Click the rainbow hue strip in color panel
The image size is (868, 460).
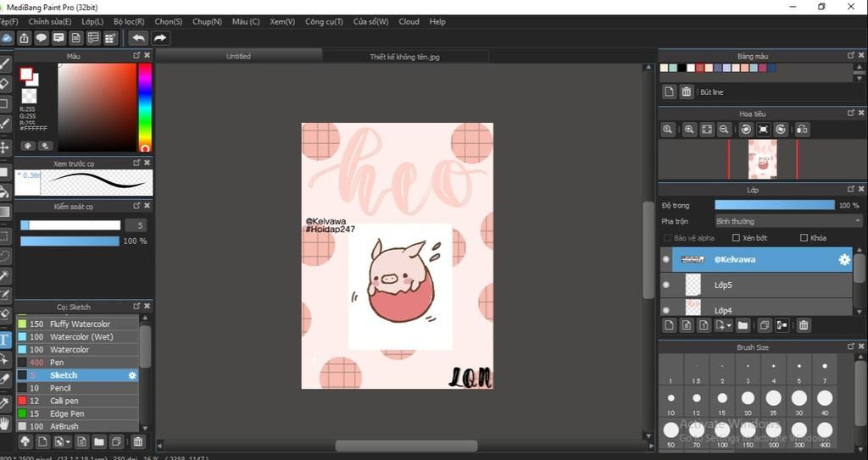click(145, 107)
